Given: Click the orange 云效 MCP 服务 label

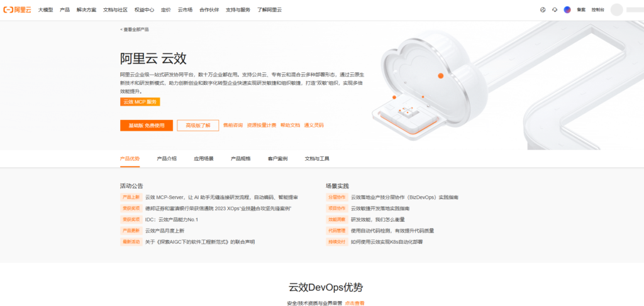Looking at the screenshot, I should click(140, 102).
